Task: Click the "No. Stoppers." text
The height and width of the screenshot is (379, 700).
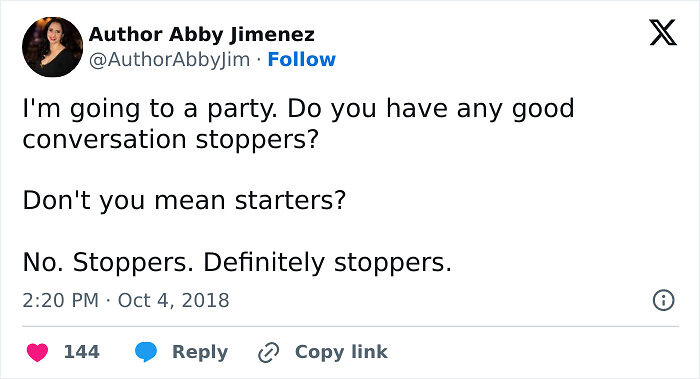Action: 108,262
